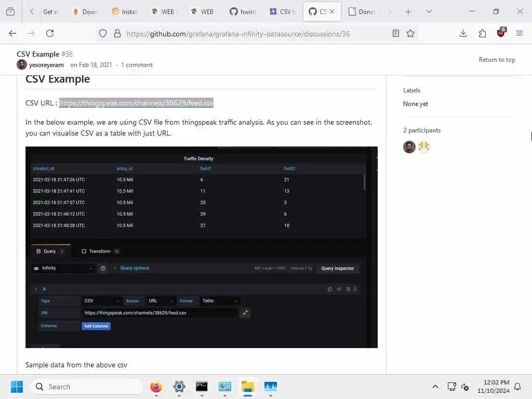Viewport: 532px width, 399px height.
Task: List all tabs dropdown
Action: pyautogui.click(x=429, y=11)
